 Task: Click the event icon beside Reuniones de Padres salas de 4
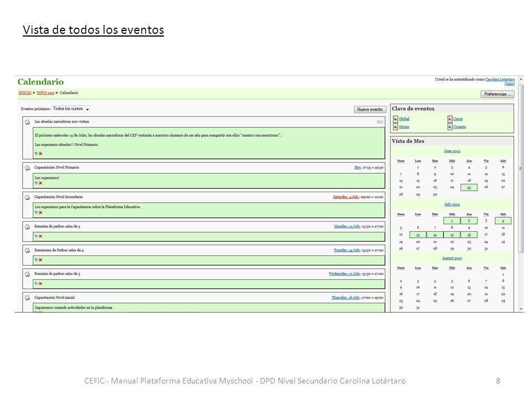(x=28, y=250)
